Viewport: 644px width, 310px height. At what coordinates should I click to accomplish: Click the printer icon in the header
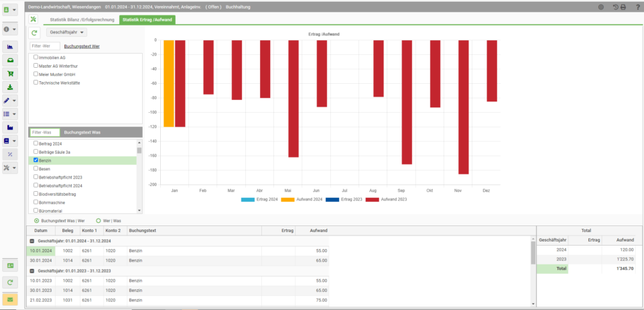tap(623, 7)
